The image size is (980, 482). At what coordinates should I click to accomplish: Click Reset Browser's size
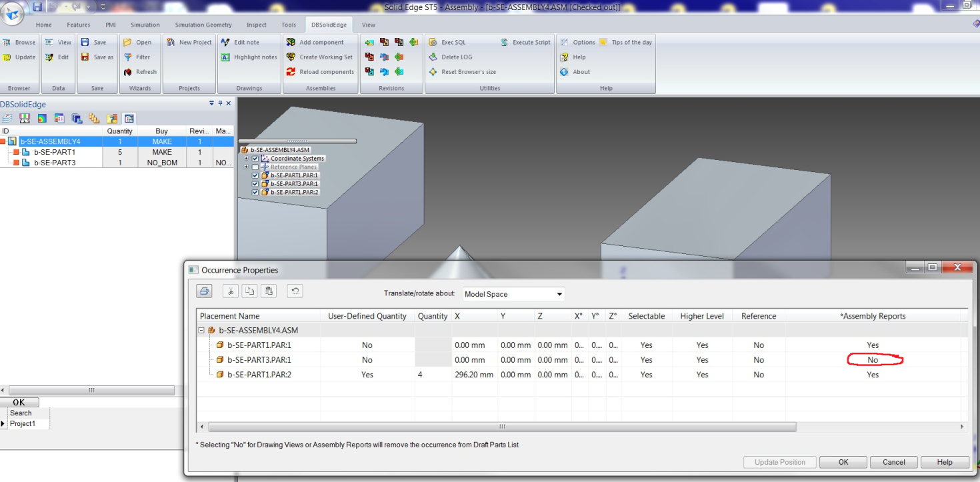(x=463, y=72)
